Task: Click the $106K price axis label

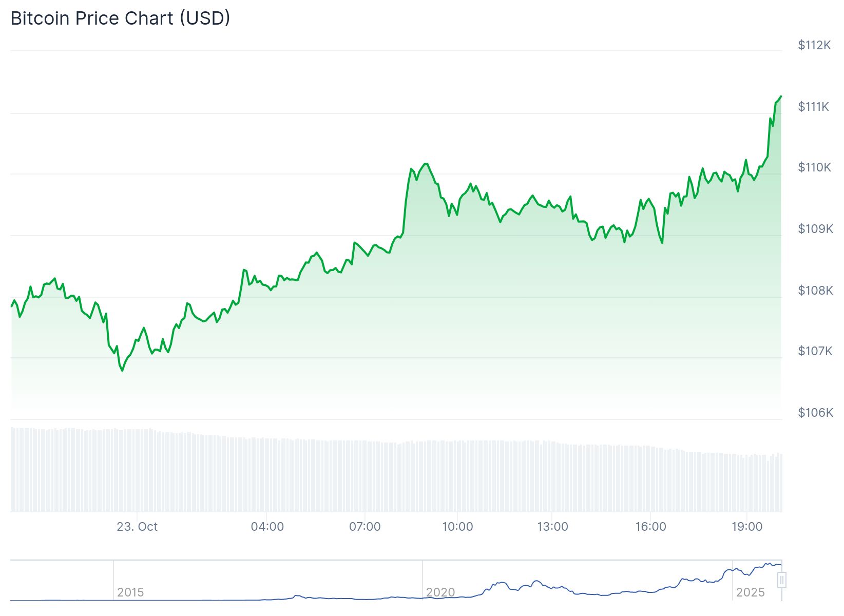Action: [x=815, y=413]
